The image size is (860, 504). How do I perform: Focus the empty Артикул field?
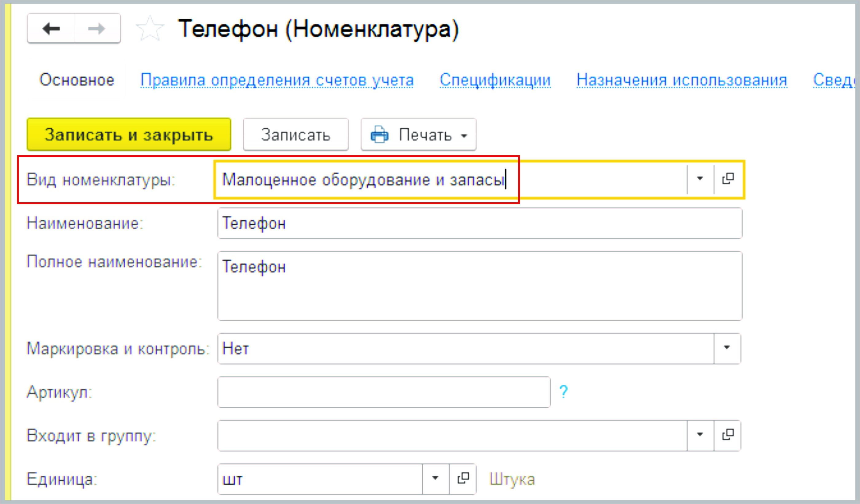(x=384, y=392)
